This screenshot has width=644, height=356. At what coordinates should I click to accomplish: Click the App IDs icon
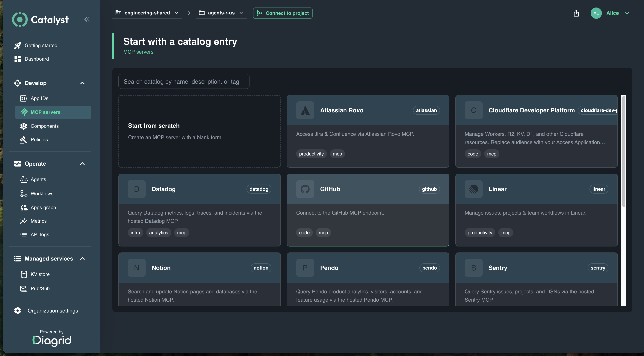click(x=23, y=98)
